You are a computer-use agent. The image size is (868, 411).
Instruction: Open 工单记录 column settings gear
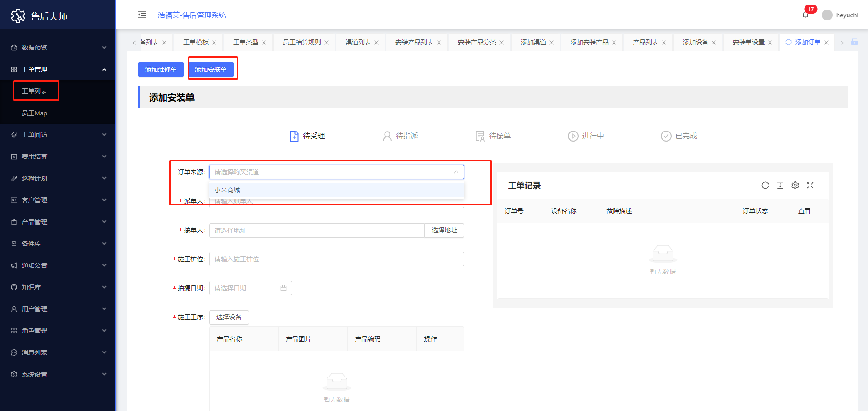pos(795,186)
